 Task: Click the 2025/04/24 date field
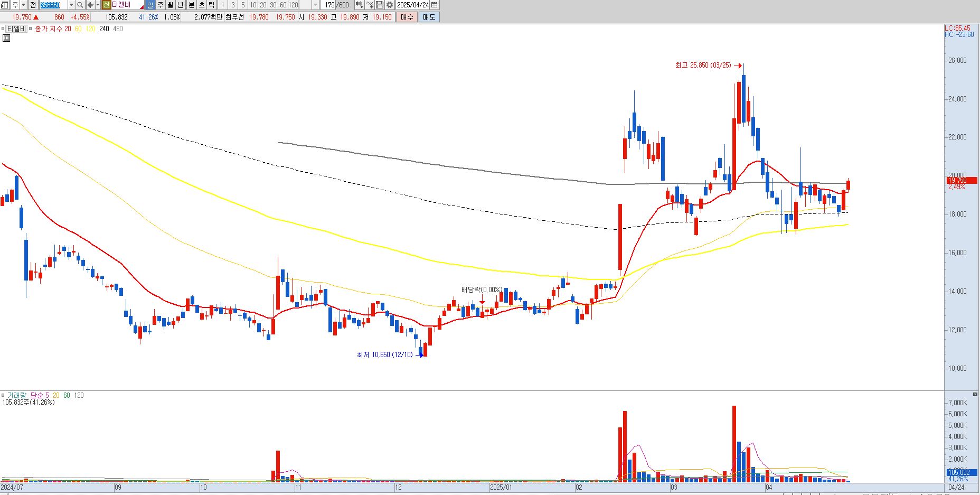coord(412,5)
